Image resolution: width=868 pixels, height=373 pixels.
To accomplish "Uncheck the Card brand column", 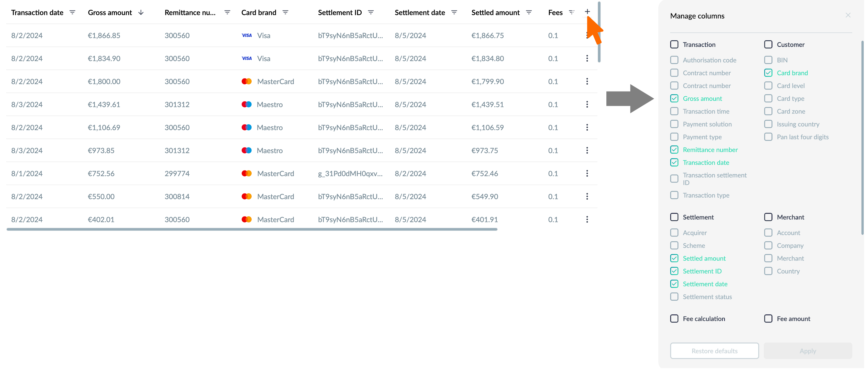I will (x=768, y=73).
